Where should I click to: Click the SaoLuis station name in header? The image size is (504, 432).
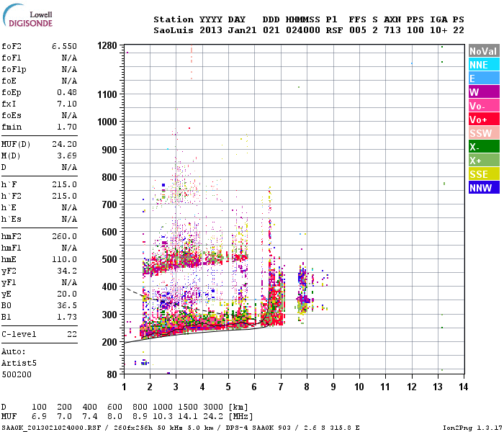coord(174,30)
